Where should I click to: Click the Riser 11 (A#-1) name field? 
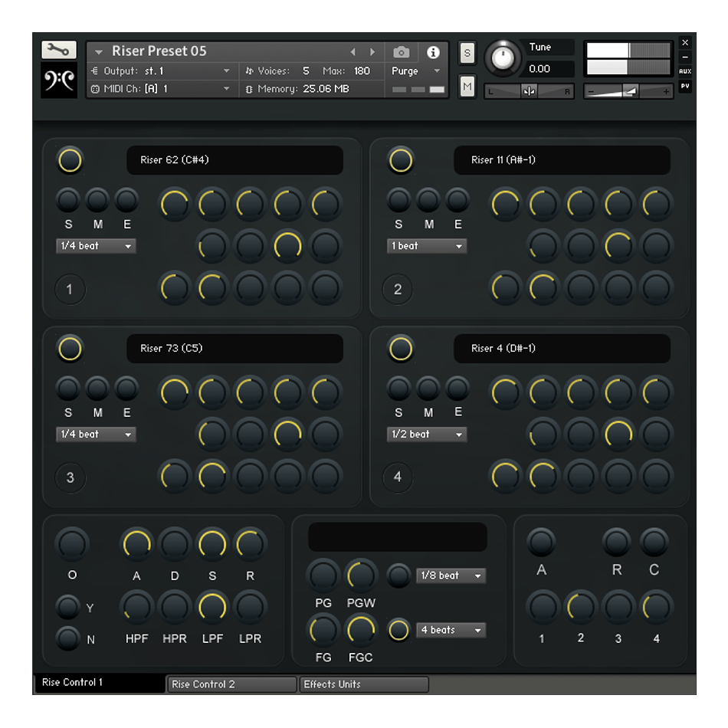562,160
